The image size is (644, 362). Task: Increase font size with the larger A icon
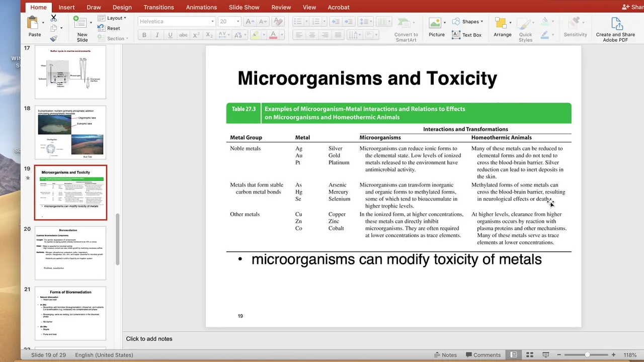pyautogui.click(x=250, y=22)
